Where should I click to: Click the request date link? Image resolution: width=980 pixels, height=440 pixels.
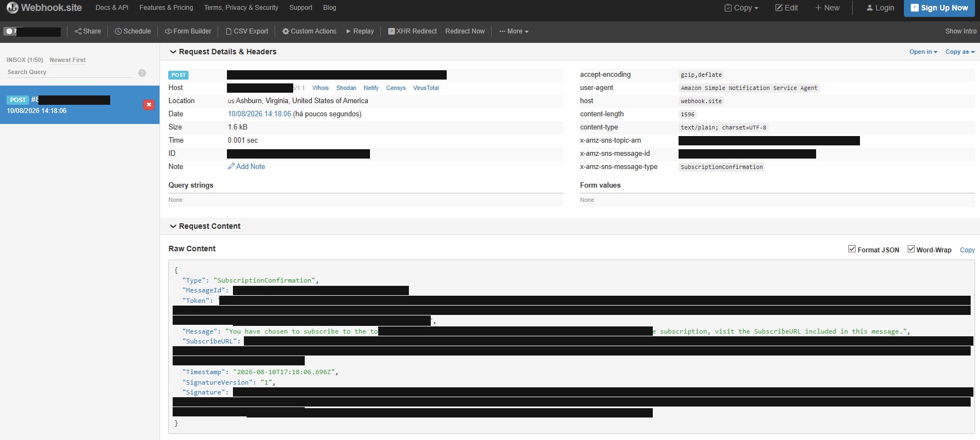[x=259, y=114]
